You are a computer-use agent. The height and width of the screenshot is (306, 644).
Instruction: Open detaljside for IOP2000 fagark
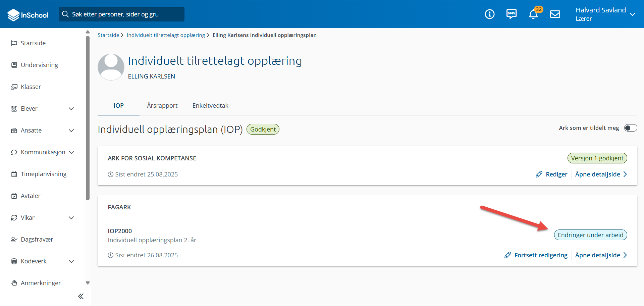coord(601,255)
